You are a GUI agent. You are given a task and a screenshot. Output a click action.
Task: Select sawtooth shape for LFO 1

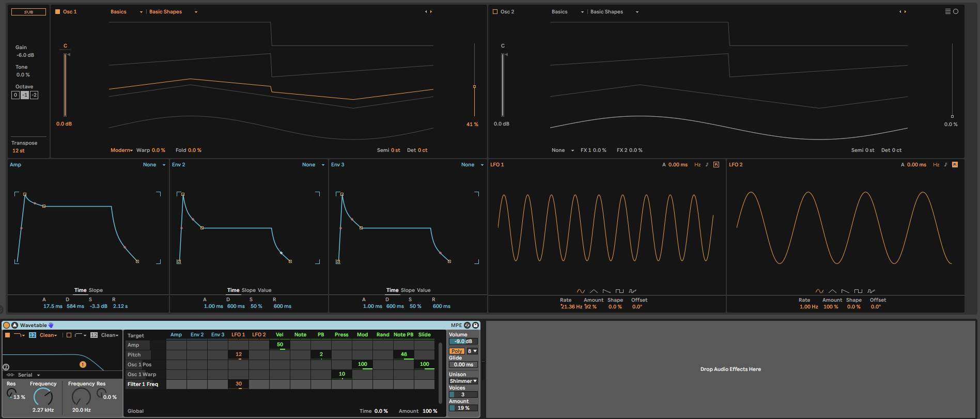(606, 291)
